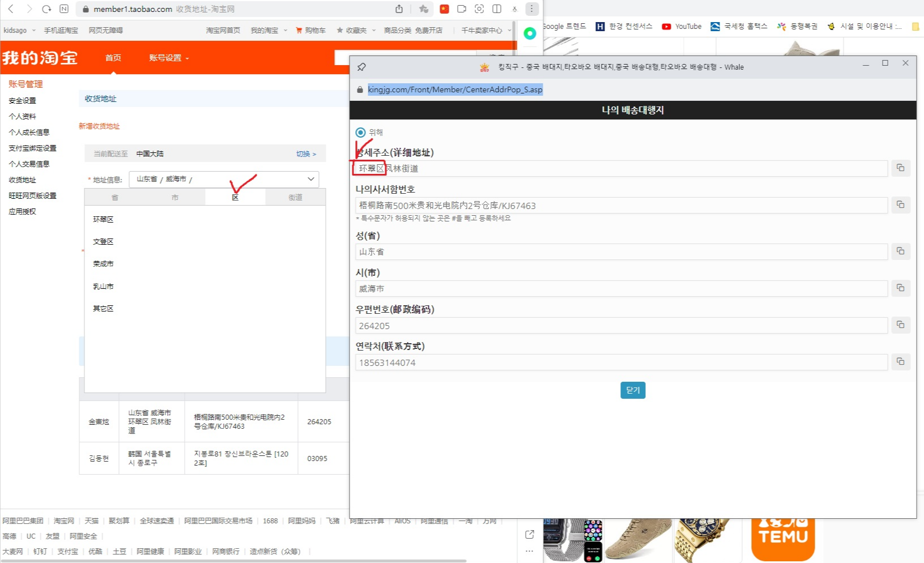
Task: Select the popup URL address bar
Action: tap(455, 89)
